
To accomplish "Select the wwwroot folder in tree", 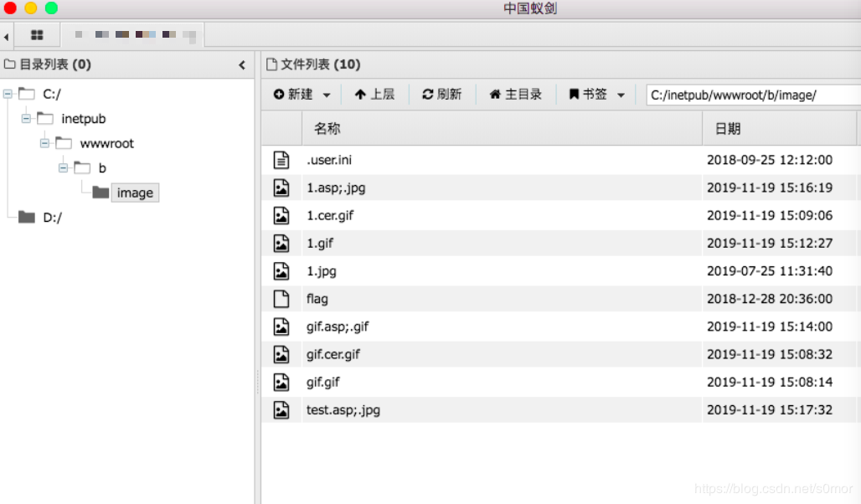I will pos(106,143).
